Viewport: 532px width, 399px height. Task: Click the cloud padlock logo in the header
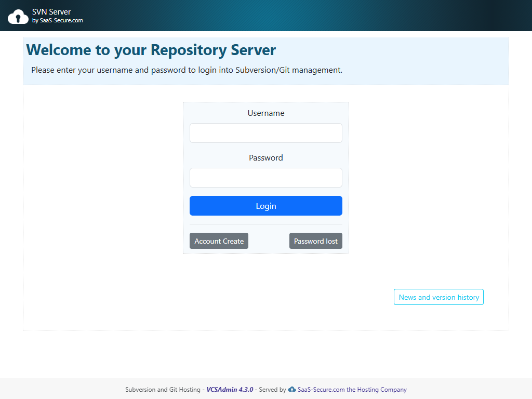[x=18, y=16]
